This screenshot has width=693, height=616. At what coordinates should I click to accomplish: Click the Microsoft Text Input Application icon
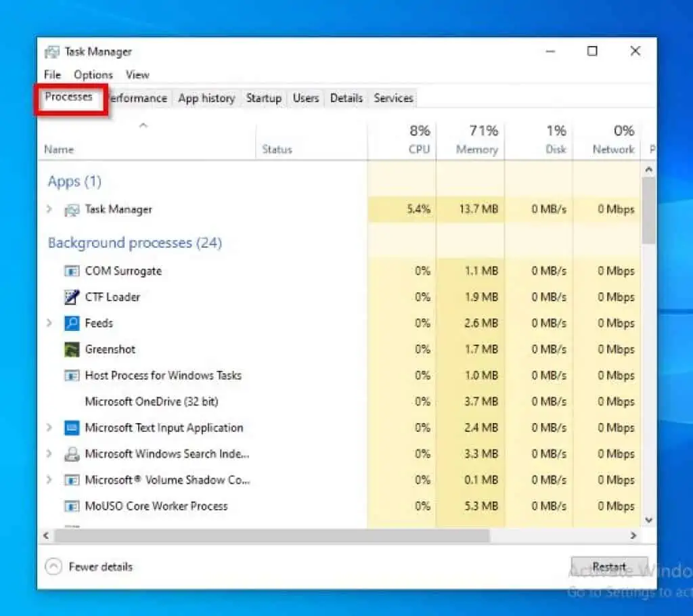pos(72,428)
